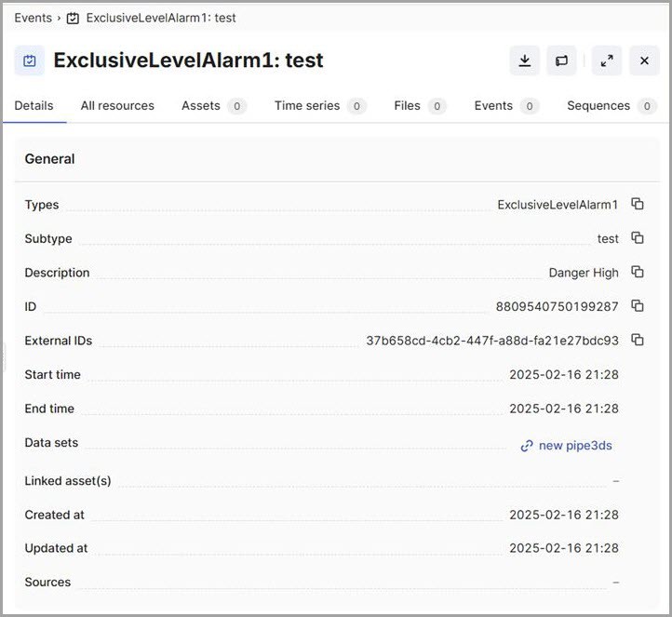
Task: Copy the Subtype value test
Action: point(638,238)
